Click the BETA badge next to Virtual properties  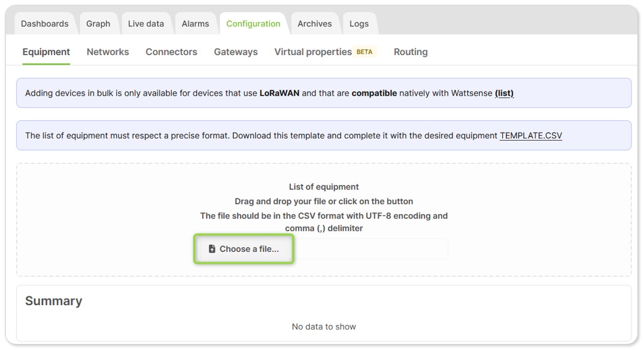coord(364,52)
